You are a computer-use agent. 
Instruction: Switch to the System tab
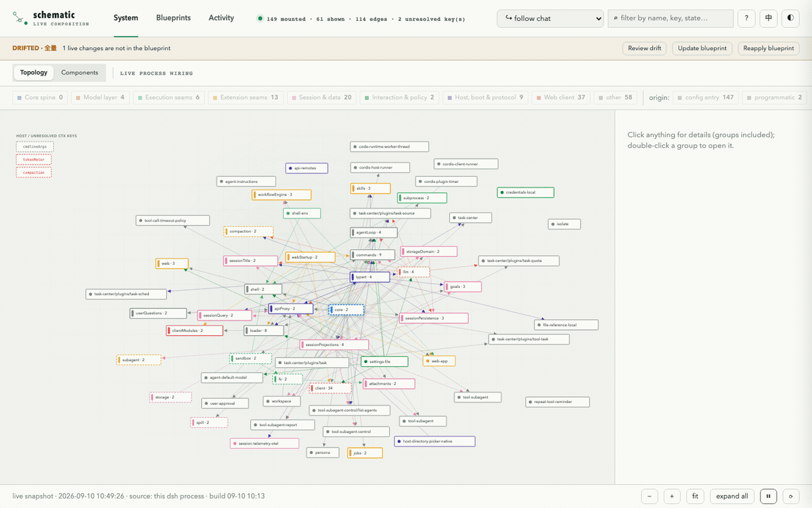tap(126, 18)
